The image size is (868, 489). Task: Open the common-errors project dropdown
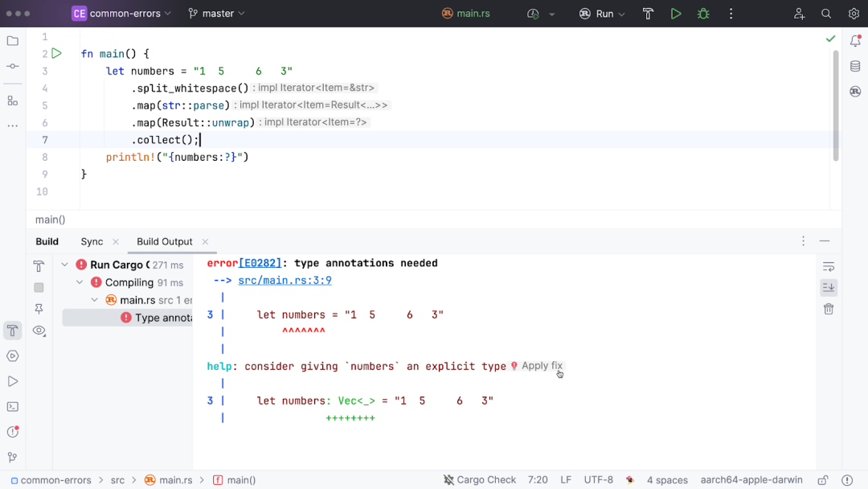tap(122, 14)
